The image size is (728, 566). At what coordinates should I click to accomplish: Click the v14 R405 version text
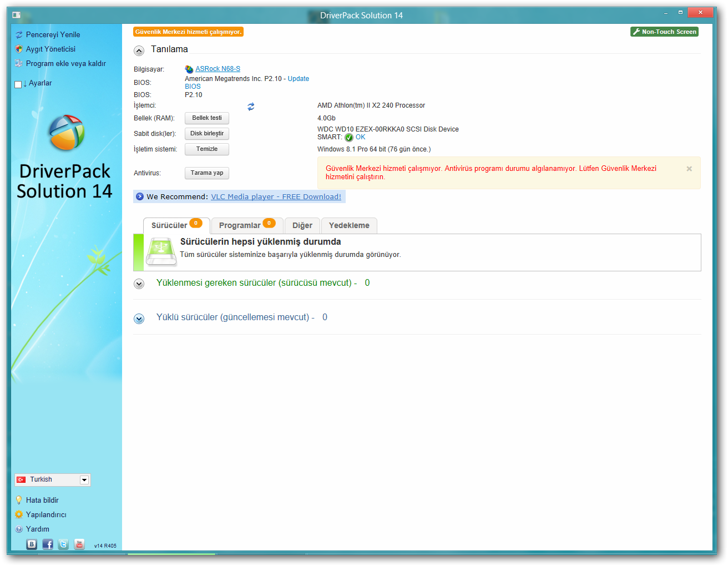pos(105,546)
